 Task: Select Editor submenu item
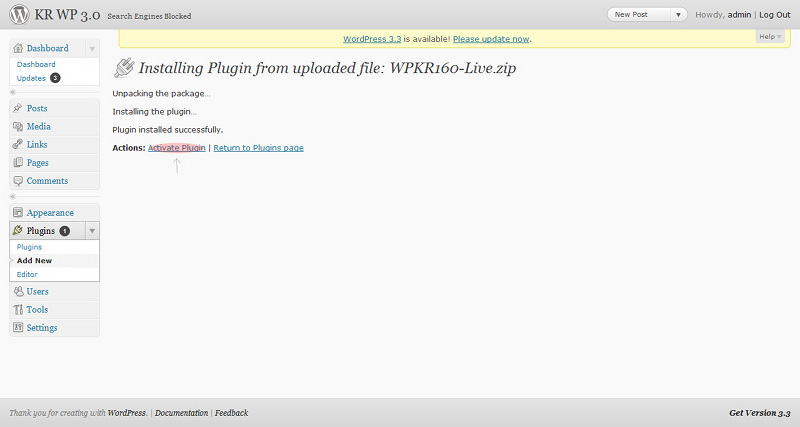(27, 274)
